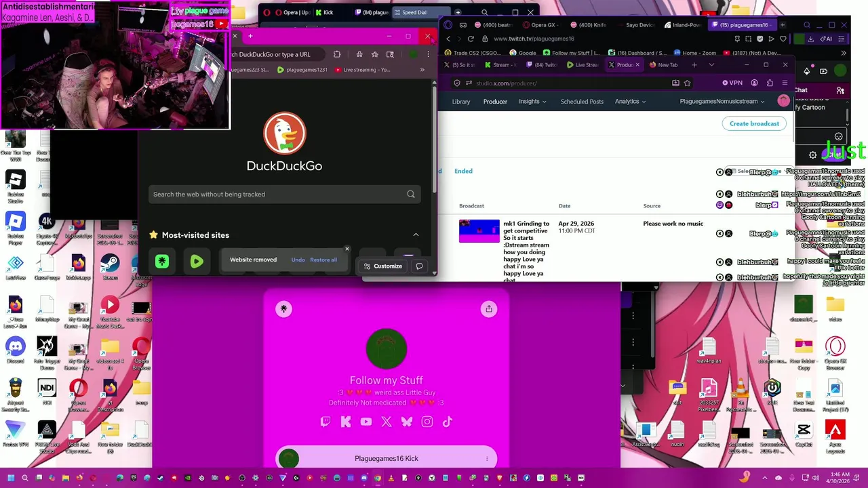Open the Discord desktop shortcut
Screen dimensions: 868x488
click(x=15, y=351)
